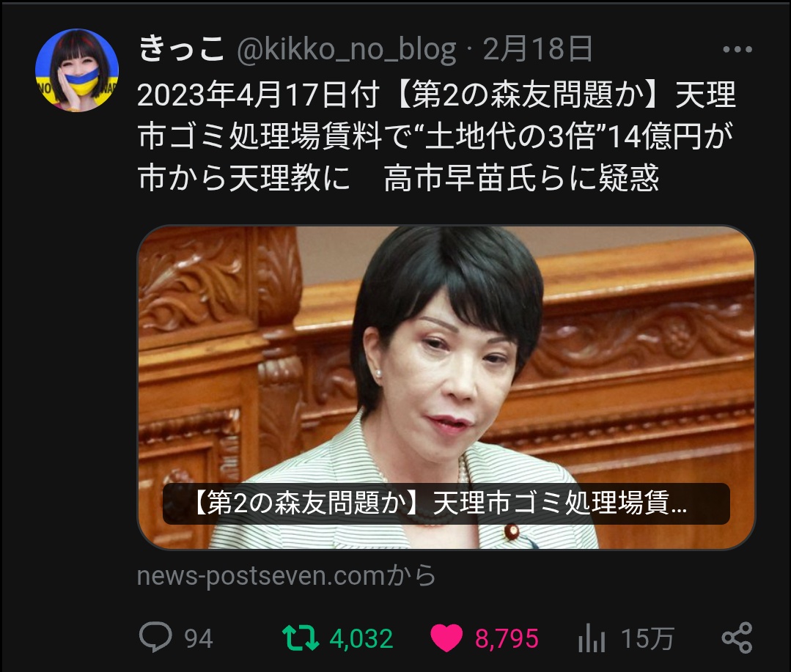
Task: Toggle the green retweet icon
Action: [x=300, y=638]
